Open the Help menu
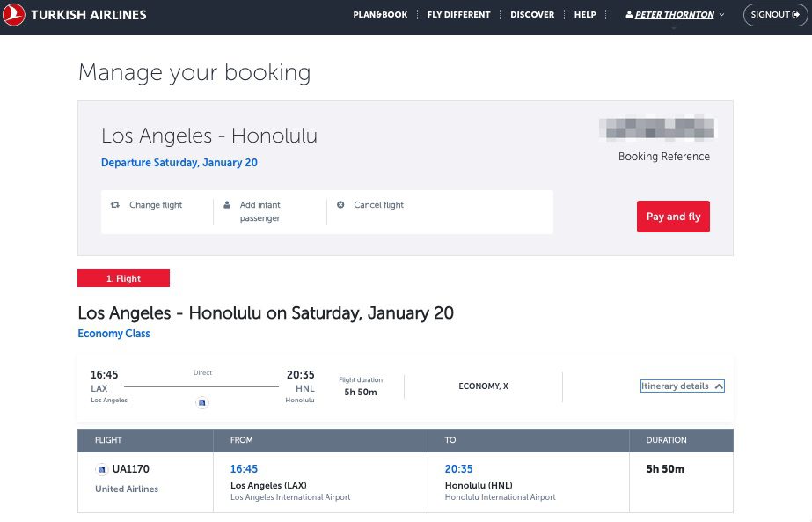Image resolution: width=812 pixels, height=522 pixels. coord(585,15)
